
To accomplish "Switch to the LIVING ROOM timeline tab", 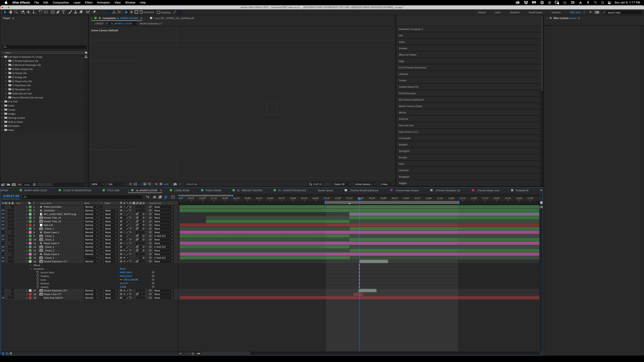I will 182,190.
